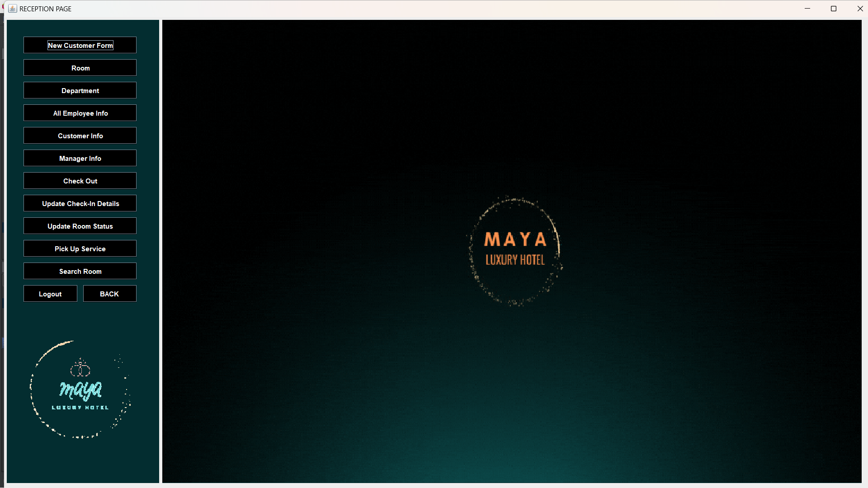Click the Logout button
Image resolution: width=868 pixels, height=488 pixels.
[x=50, y=294]
